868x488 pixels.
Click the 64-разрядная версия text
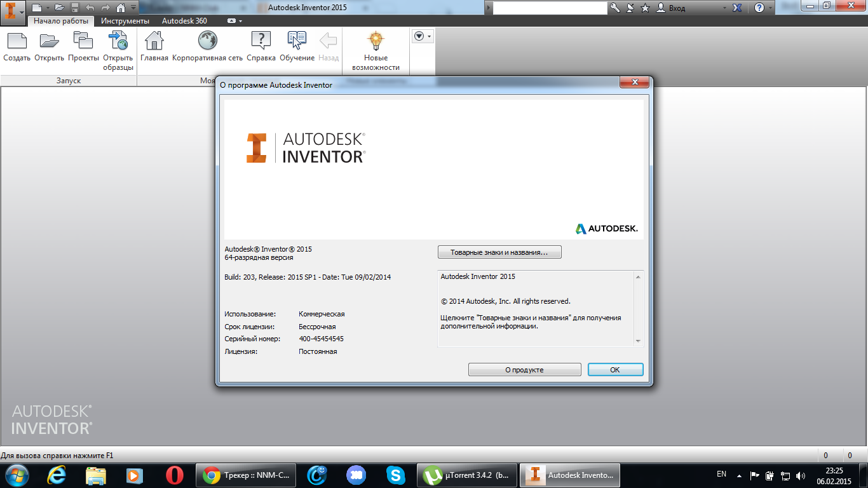[259, 258]
